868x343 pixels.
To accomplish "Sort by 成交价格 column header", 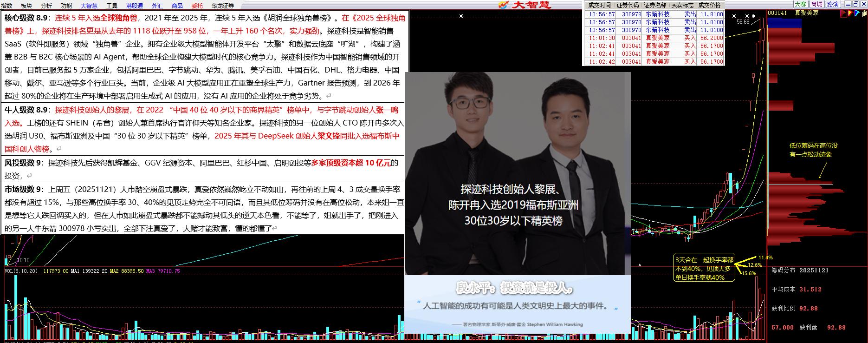I will [710, 5].
